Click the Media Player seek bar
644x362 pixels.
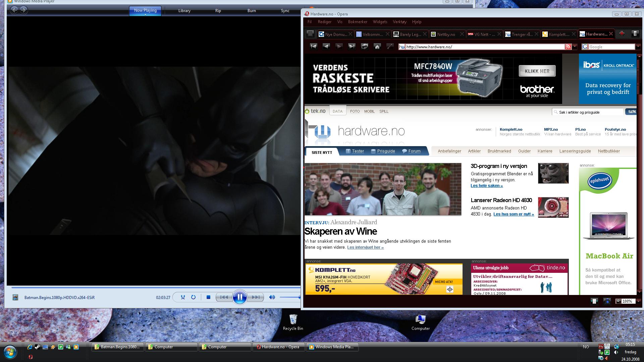point(156,287)
